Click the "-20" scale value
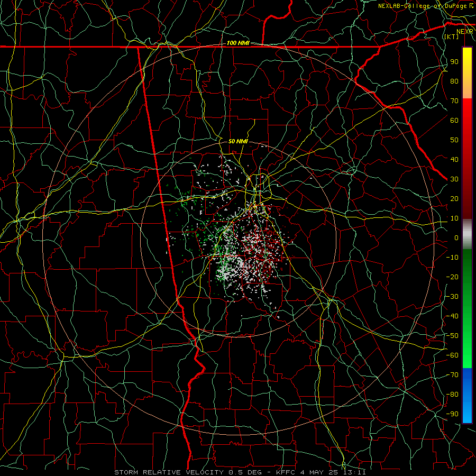 (452, 277)
